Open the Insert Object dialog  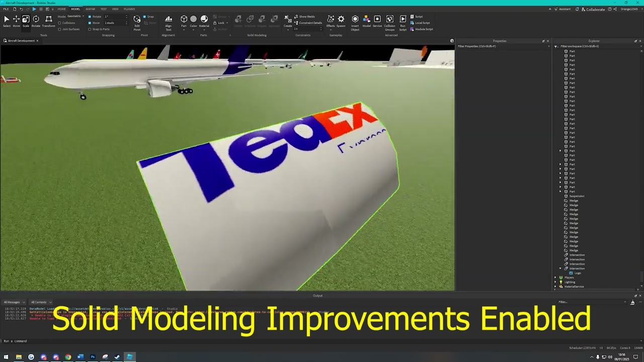click(x=355, y=23)
